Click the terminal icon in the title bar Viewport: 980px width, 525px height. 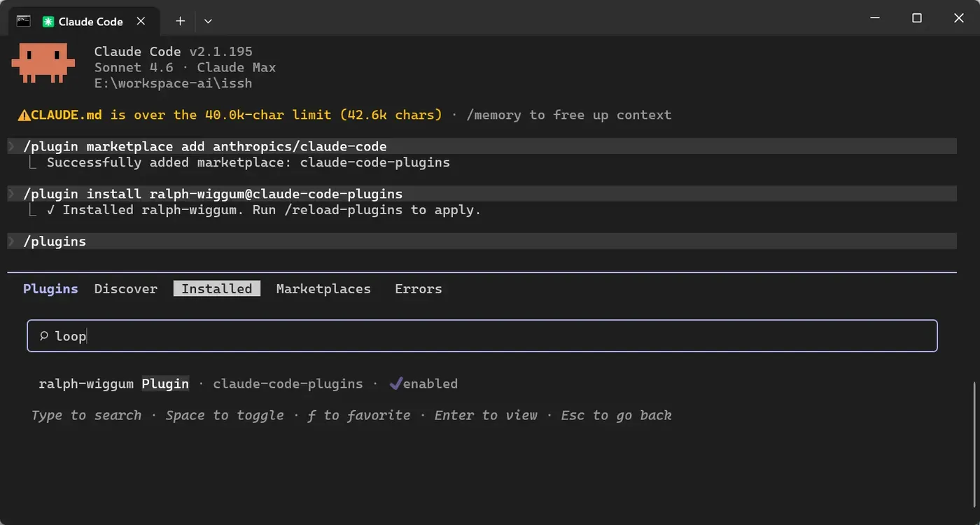(x=23, y=21)
